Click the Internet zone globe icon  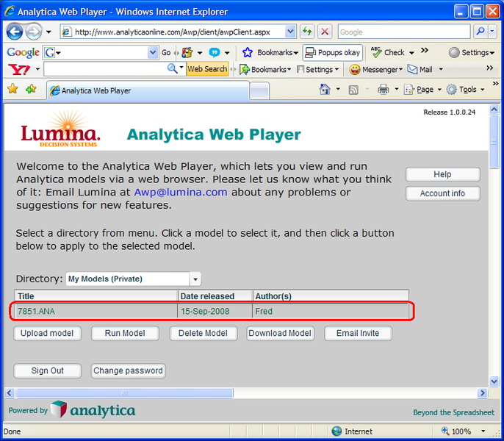click(336, 431)
